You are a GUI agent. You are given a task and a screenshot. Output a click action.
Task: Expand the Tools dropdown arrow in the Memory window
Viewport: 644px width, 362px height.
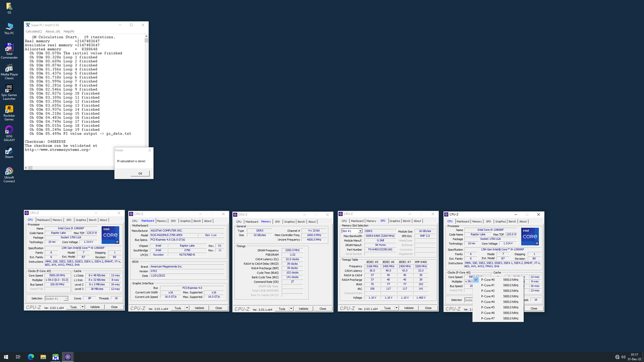291,309
